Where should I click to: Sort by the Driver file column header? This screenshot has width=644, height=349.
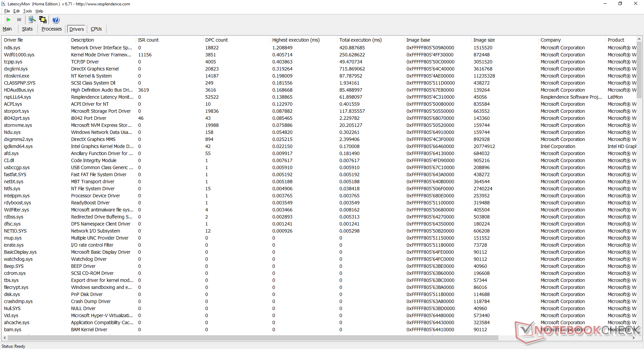35,40
